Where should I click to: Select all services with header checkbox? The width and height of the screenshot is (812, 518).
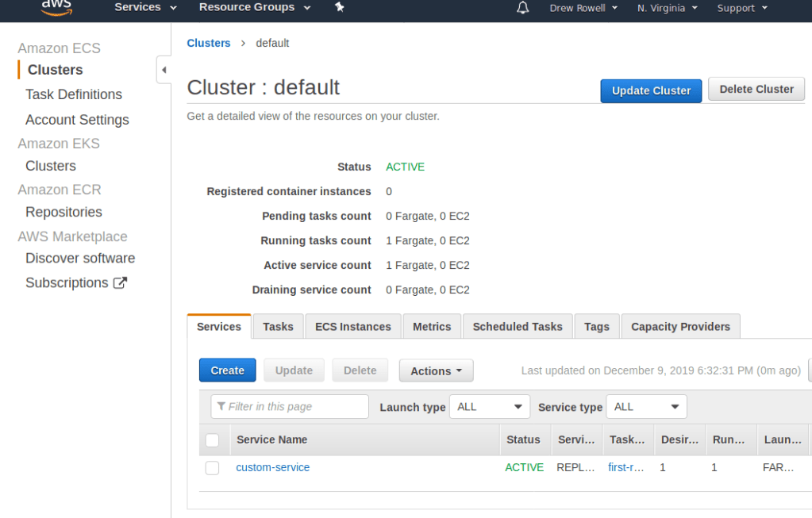click(212, 440)
